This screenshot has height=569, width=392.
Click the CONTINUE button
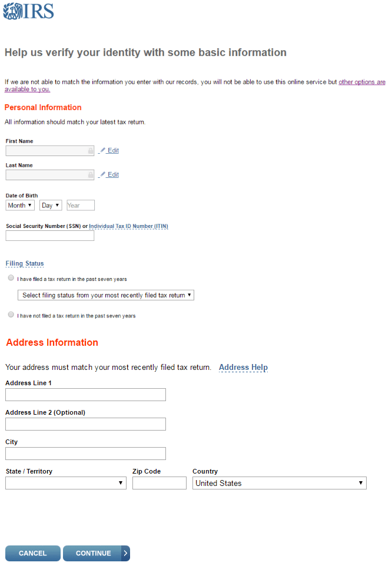coord(97,554)
